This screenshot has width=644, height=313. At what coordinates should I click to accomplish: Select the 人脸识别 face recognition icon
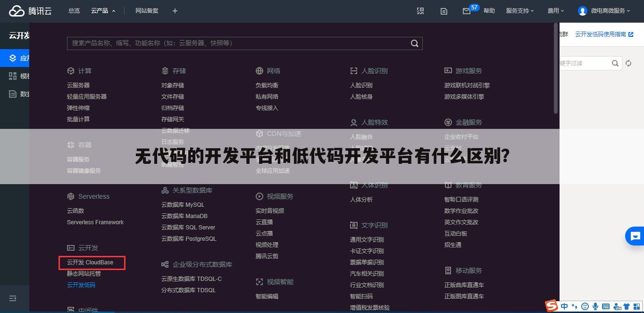pos(354,70)
